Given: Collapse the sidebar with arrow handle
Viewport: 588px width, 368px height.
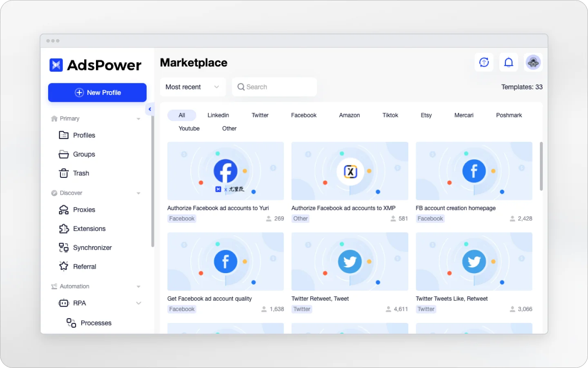Looking at the screenshot, I should click(150, 109).
